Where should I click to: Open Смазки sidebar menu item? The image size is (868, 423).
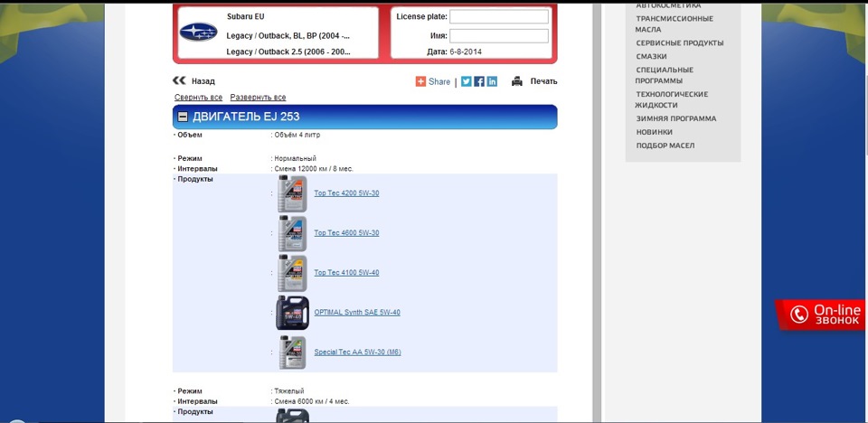(x=651, y=56)
